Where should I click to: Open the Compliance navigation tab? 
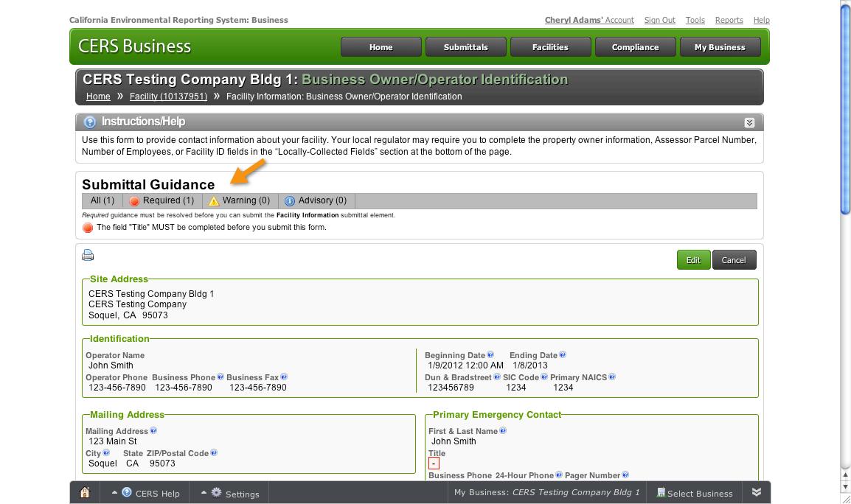635,47
